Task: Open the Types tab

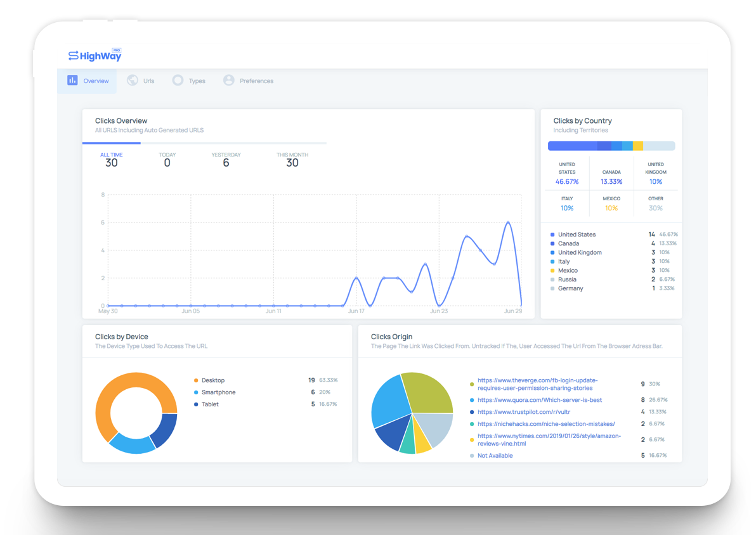Action: (x=197, y=81)
